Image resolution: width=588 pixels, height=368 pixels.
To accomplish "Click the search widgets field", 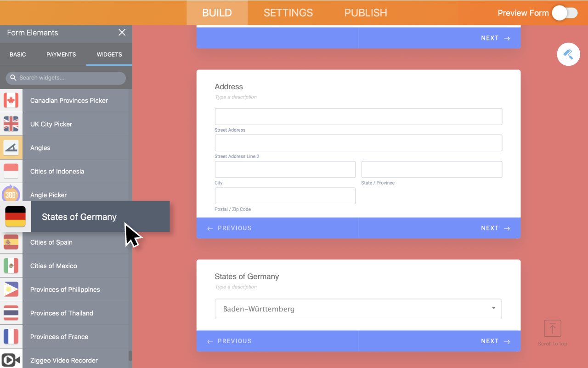I will click(x=66, y=78).
